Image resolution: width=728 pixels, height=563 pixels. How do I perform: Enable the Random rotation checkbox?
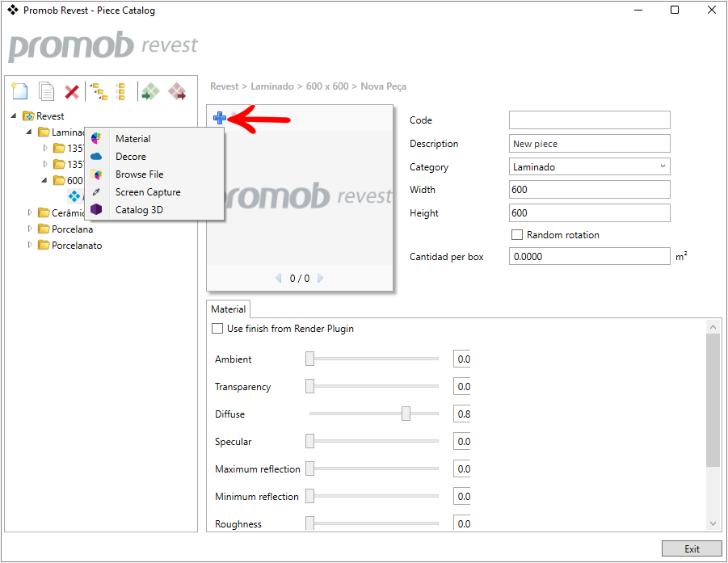pos(517,235)
